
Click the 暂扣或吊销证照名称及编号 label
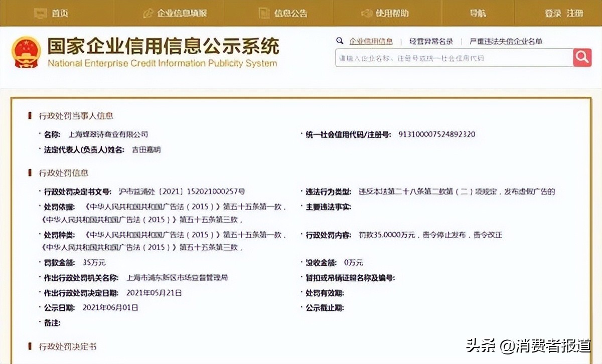(x=350, y=278)
